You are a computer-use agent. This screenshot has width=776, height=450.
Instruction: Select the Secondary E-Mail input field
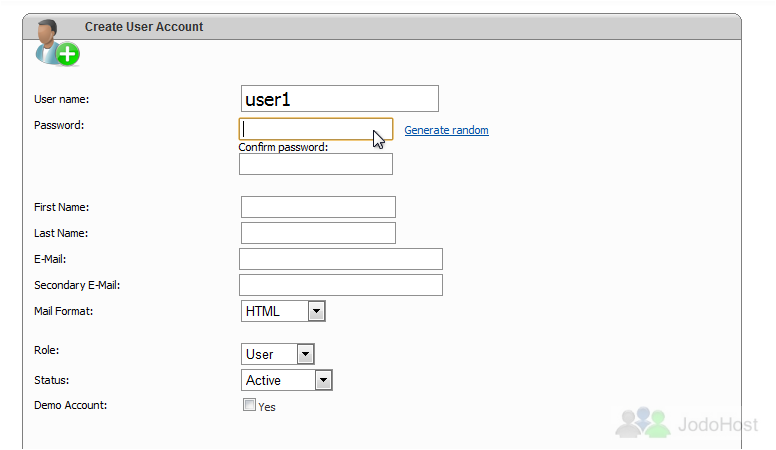pyautogui.click(x=341, y=285)
